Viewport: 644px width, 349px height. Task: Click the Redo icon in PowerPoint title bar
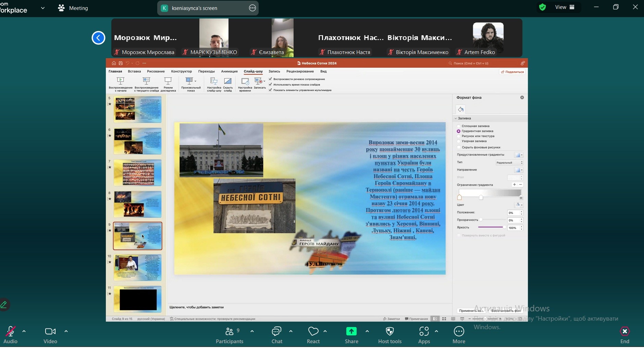(137, 63)
